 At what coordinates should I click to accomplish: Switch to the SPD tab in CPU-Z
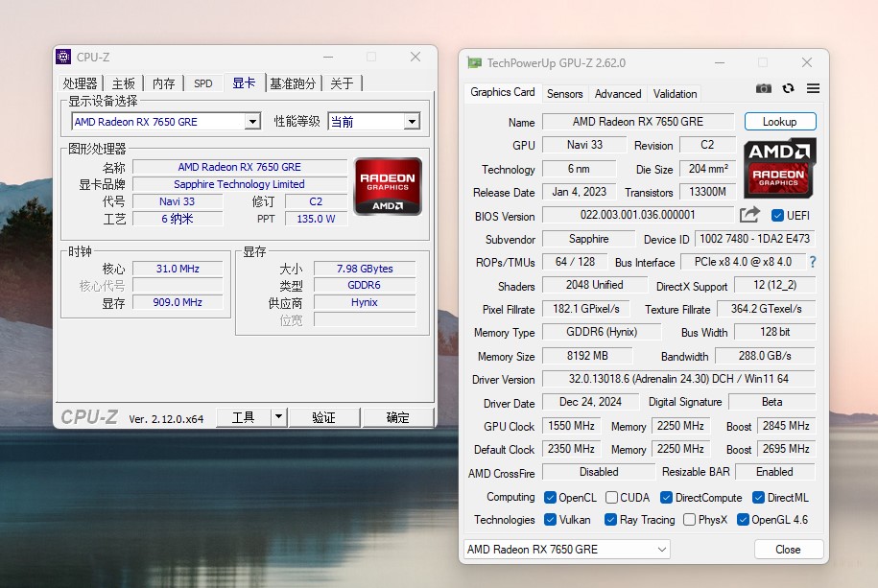(203, 83)
